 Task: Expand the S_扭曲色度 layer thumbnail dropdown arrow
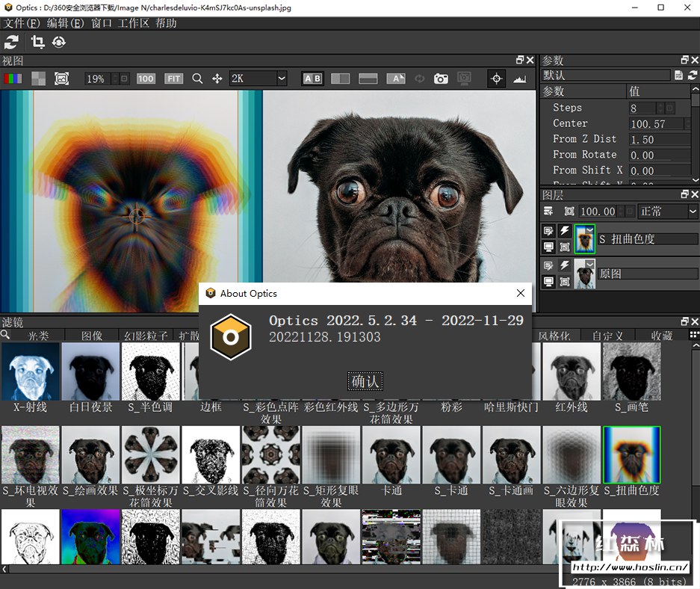point(589,229)
